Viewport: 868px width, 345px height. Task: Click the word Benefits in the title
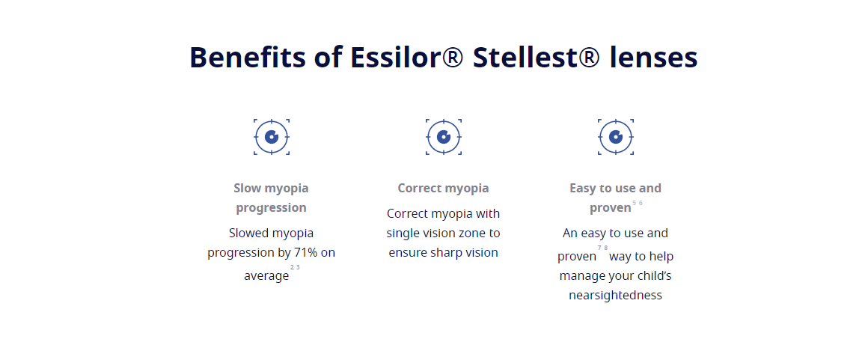coord(248,58)
